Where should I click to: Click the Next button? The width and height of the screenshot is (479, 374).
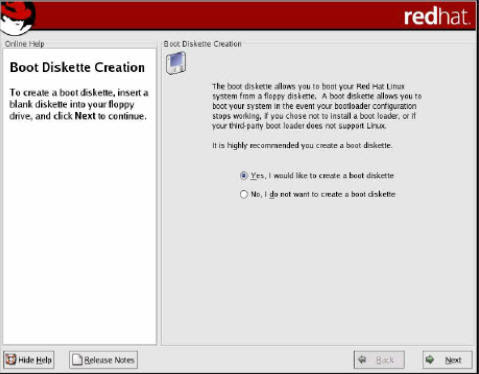(x=447, y=360)
